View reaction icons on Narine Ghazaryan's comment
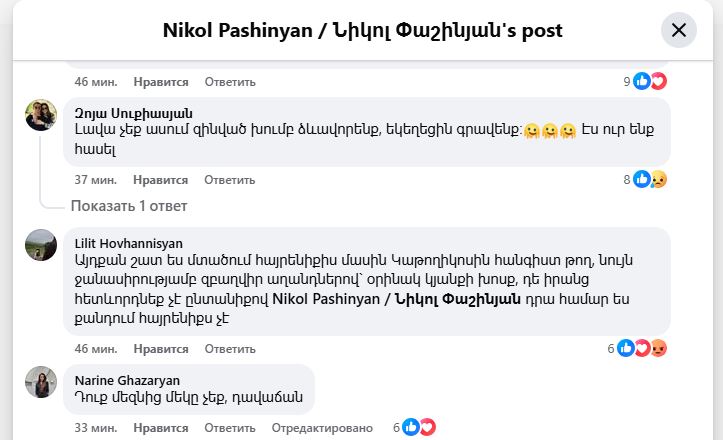This screenshot has width=723, height=440. (x=418, y=428)
